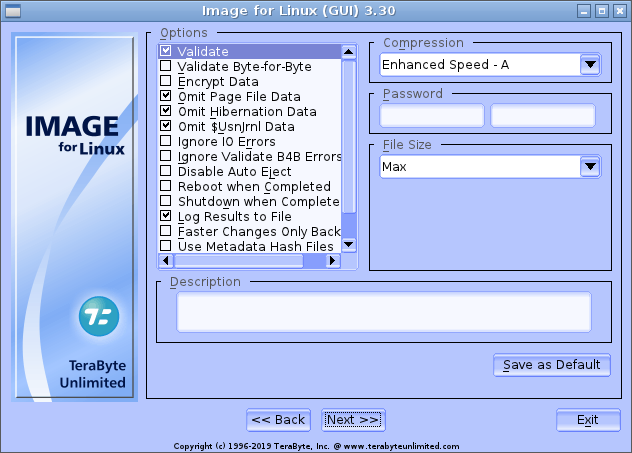
Task: Close the Image for Linux window
Action: [x=620, y=11]
